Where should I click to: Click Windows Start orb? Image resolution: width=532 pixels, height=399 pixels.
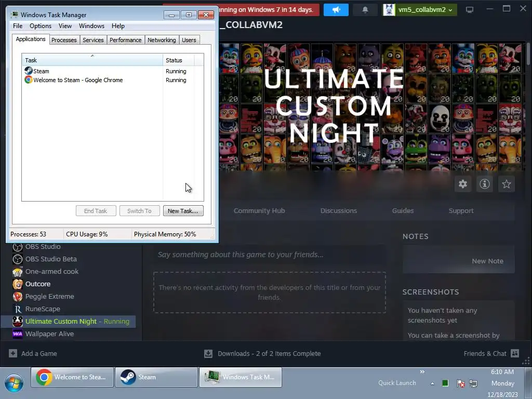point(14,383)
